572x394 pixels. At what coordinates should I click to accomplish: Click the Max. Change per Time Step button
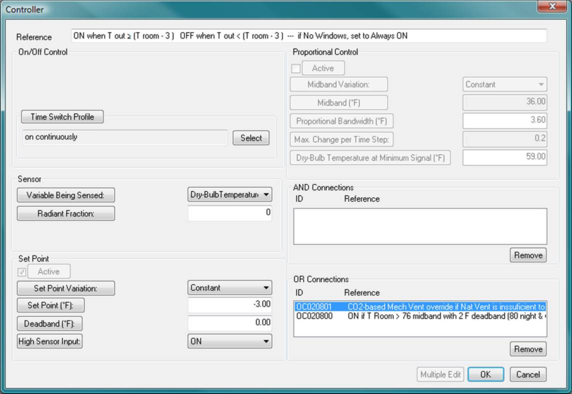click(x=342, y=139)
